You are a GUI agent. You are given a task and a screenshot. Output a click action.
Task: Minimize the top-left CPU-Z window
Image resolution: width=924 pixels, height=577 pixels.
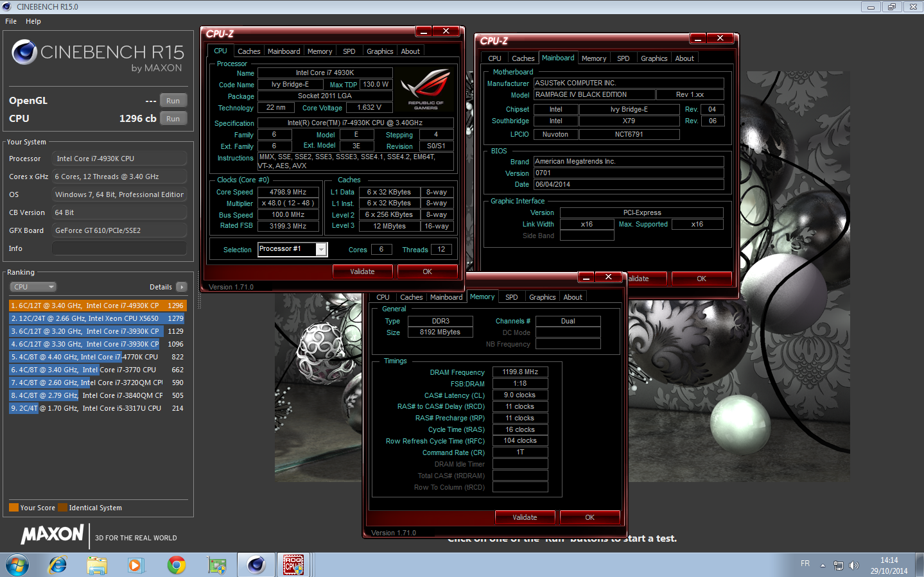(x=424, y=31)
